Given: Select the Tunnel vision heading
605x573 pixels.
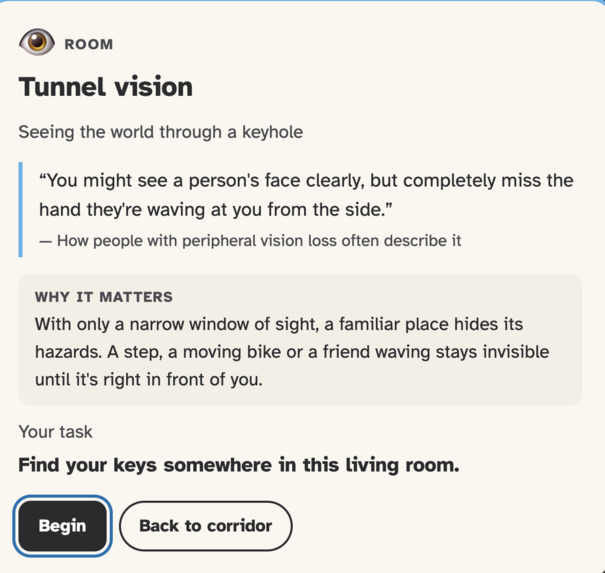Looking at the screenshot, I should [x=106, y=87].
